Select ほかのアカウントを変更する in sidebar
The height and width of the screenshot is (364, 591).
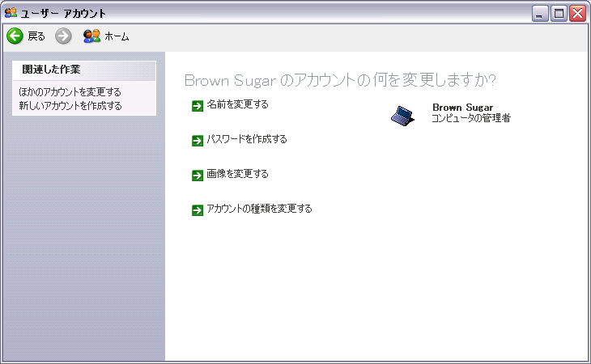click(70, 92)
